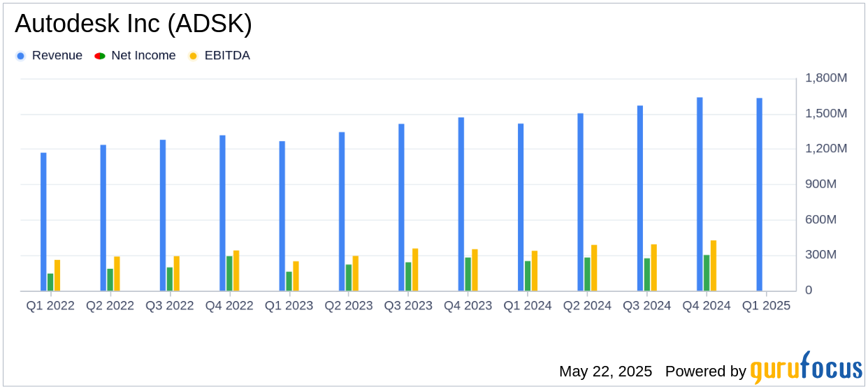The width and height of the screenshot is (868, 389).
Task: Click the 900M y-axis value
Action: point(821,184)
